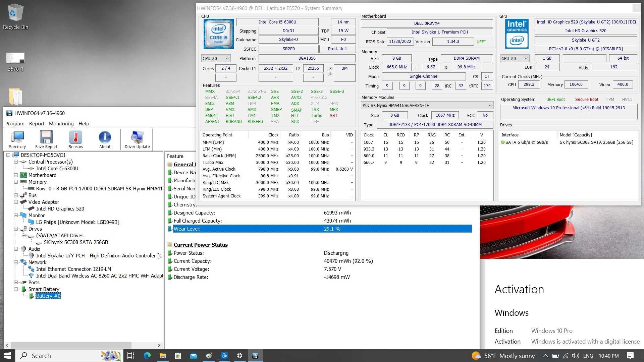Image resolution: width=644 pixels, height=362 pixels.
Task: Open the Recycle Bin desktop icon
Action: (15, 17)
